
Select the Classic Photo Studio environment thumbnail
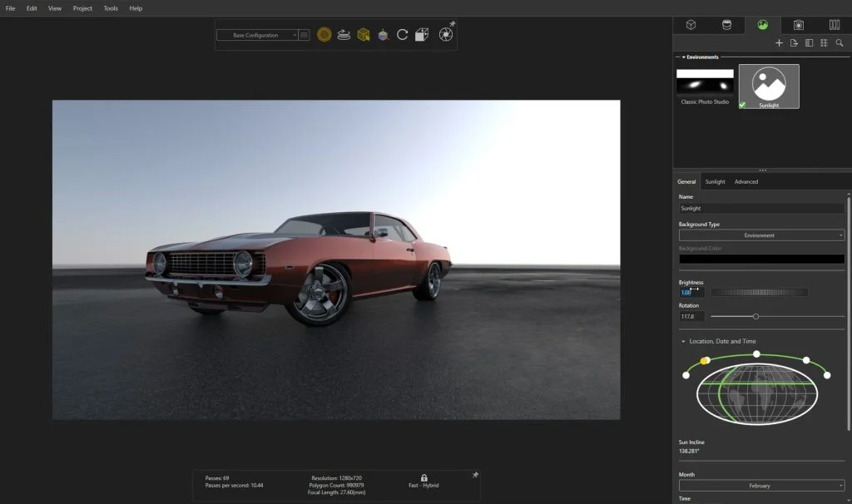click(705, 82)
